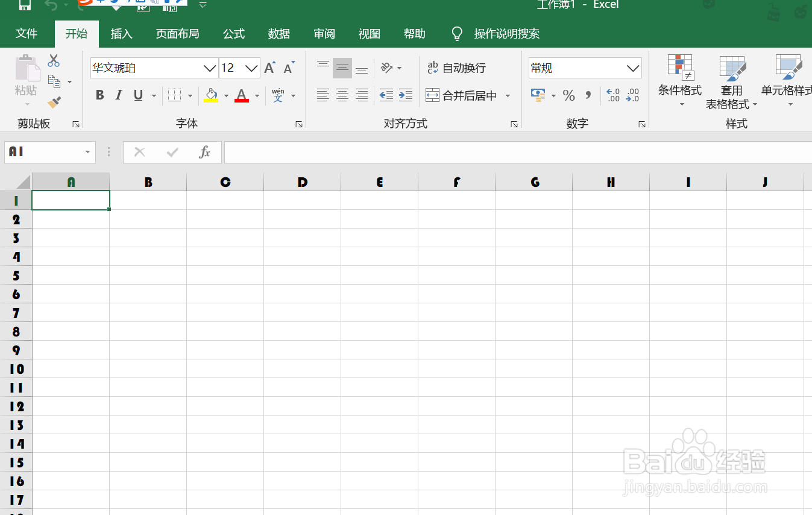
Task: Open 套用表格格式 table format gallery
Action: [731, 82]
